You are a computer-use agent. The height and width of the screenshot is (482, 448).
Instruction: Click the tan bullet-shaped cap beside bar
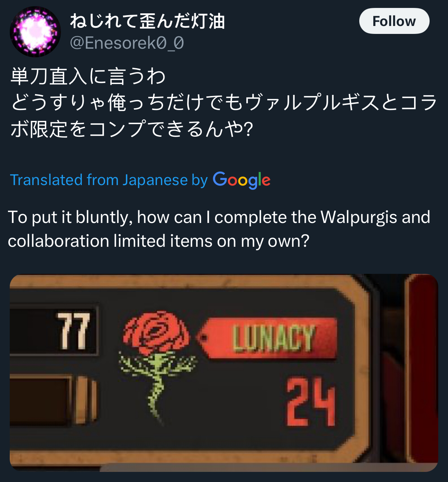[x=86, y=399]
